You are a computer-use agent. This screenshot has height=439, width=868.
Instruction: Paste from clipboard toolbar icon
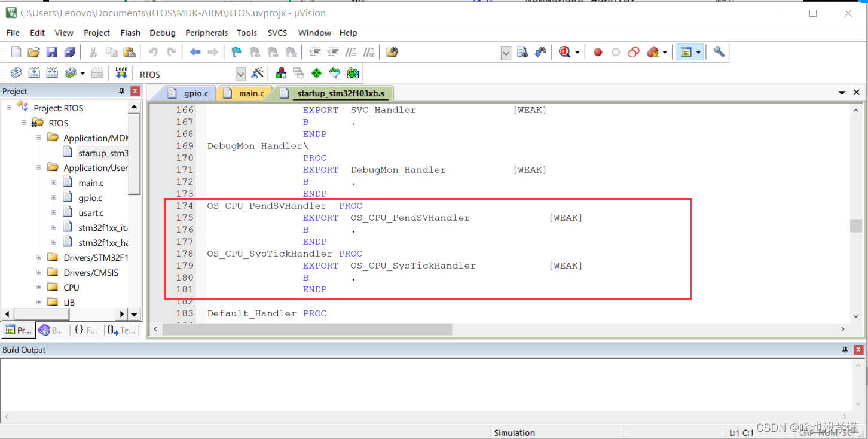tap(129, 53)
